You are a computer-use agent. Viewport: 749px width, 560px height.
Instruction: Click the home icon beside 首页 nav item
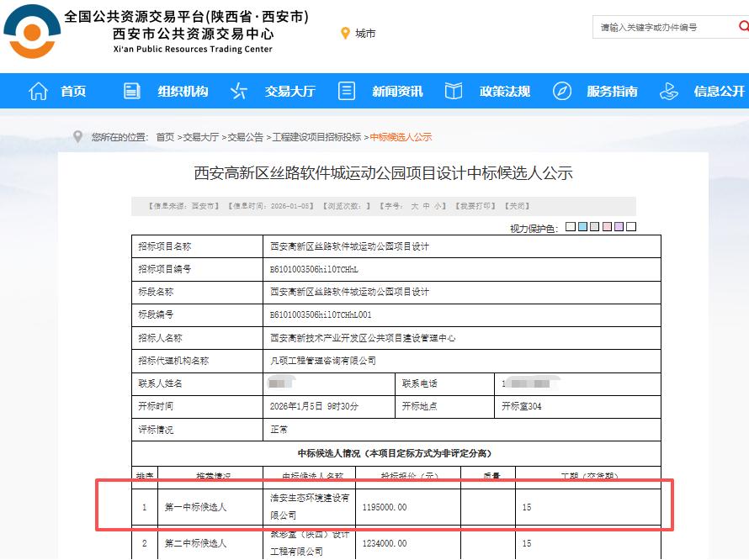tap(39, 91)
